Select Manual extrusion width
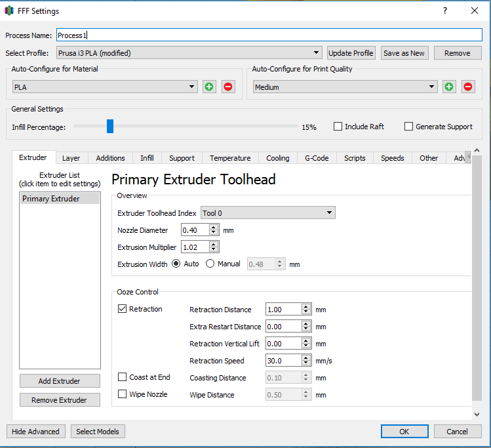 [210, 264]
